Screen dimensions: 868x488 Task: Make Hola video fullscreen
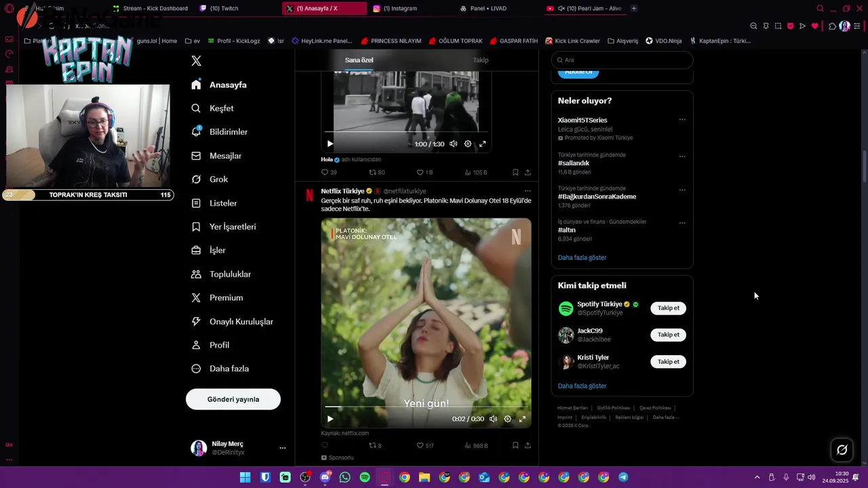[x=483, y=144]
